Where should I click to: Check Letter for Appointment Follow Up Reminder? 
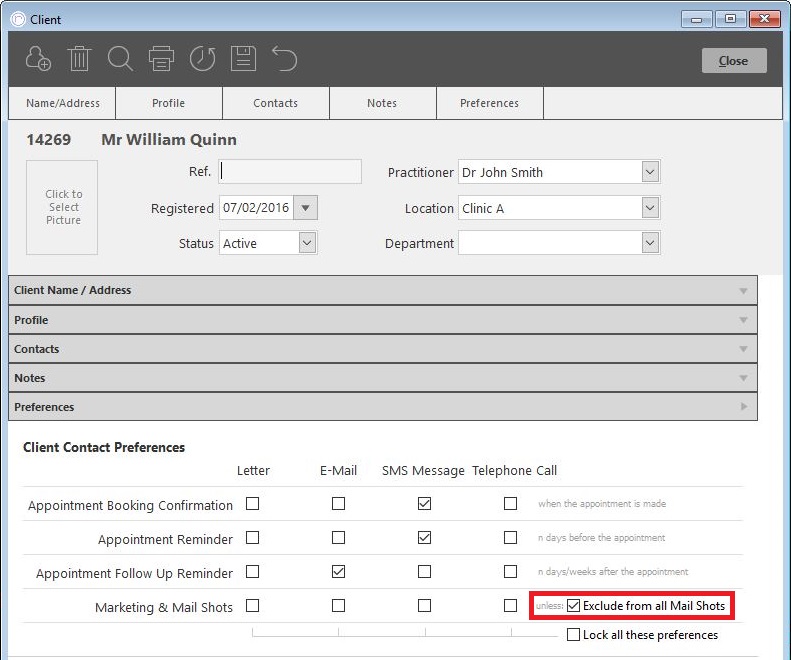click(x=252, y=572)
